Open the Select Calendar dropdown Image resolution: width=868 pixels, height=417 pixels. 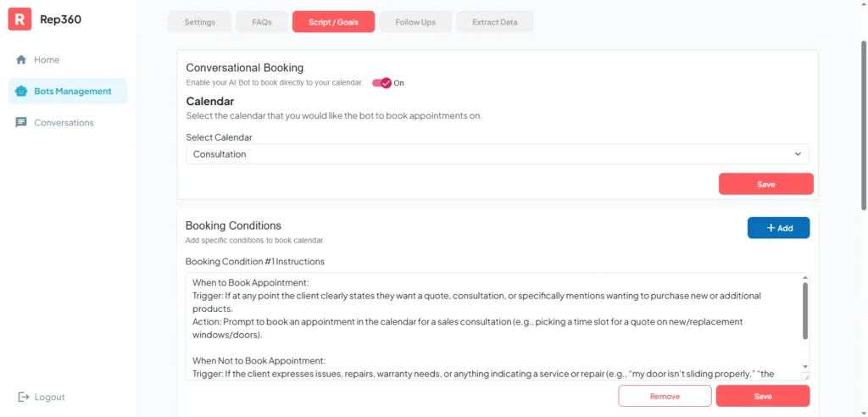(x=497, y=154)
